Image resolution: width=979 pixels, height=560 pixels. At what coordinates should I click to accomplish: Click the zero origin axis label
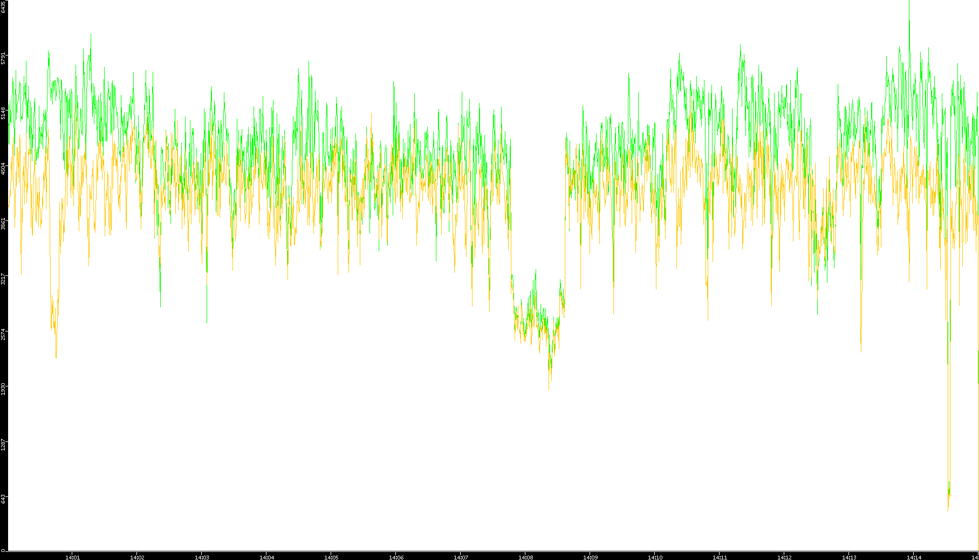click(x=3, y=550)
